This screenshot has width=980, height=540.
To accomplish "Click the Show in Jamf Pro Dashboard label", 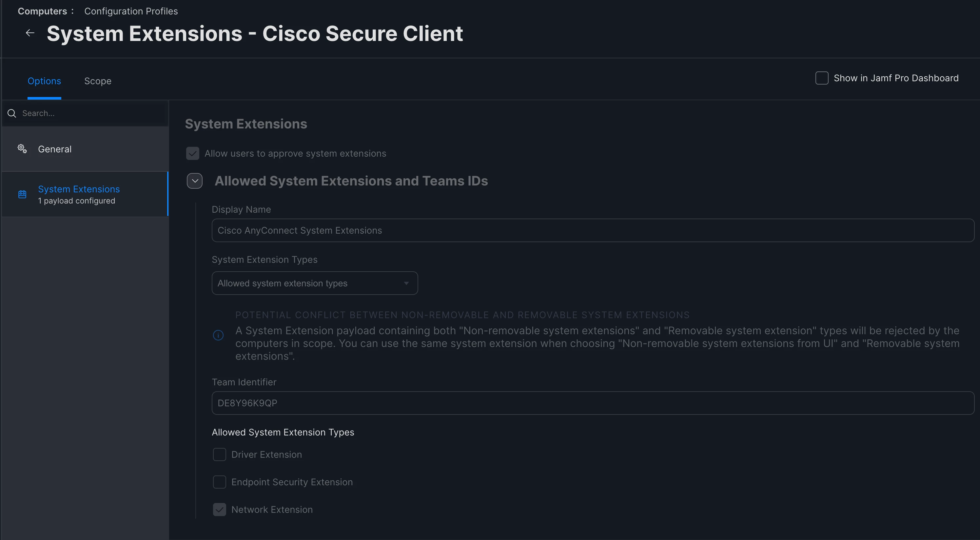I will tap(896, 78).
